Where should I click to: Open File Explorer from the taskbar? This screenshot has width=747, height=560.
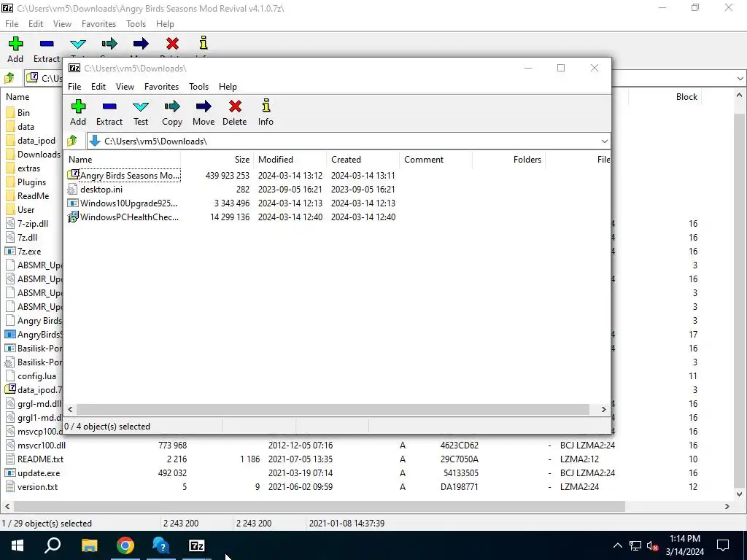click(x=89, y=545)
